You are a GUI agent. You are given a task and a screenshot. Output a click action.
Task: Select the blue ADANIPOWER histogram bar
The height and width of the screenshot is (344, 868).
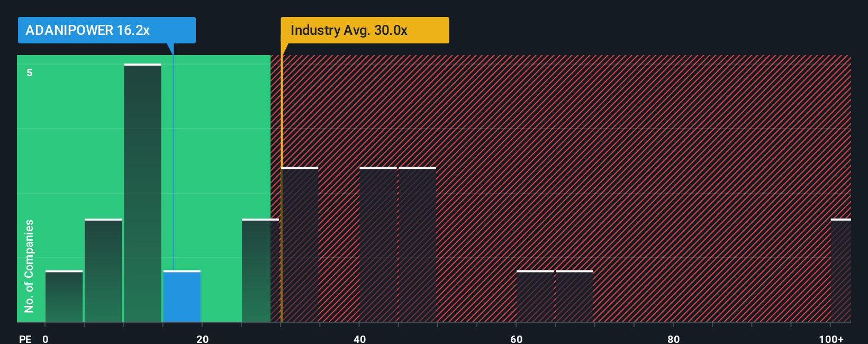(x=182, y=296)
